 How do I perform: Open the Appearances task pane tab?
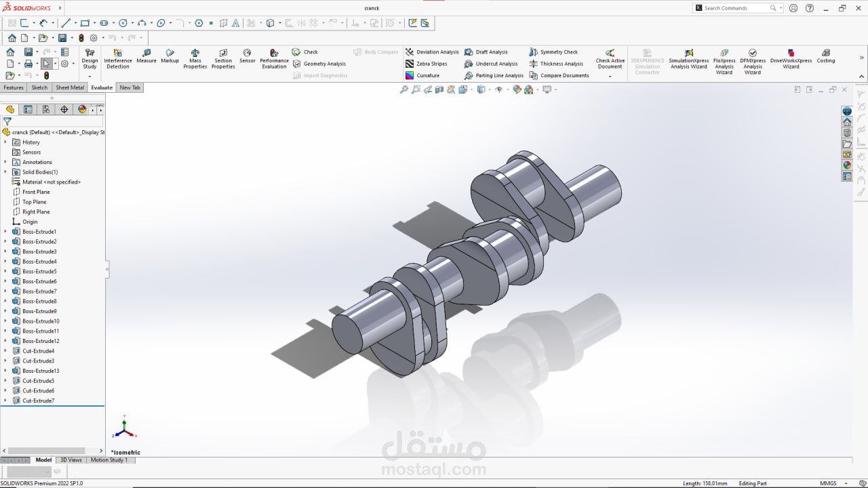tap(847, 165)
